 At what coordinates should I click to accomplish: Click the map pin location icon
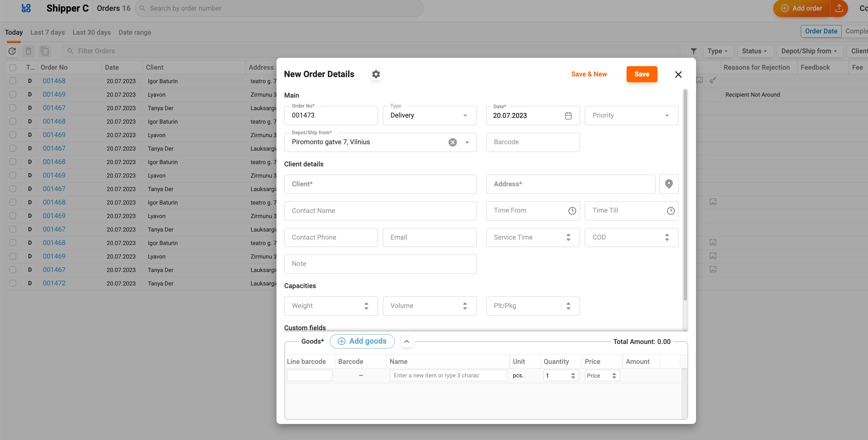click(669, 184)
